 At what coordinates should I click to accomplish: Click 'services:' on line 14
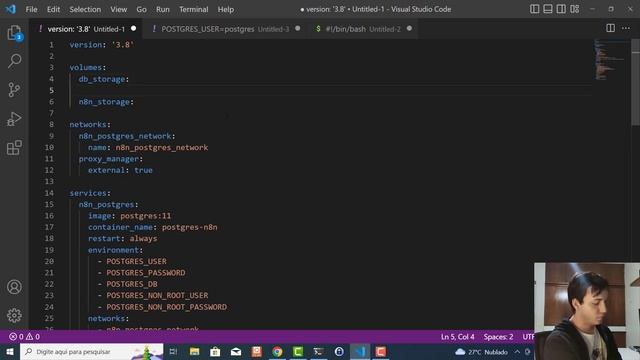click(90, 193)
